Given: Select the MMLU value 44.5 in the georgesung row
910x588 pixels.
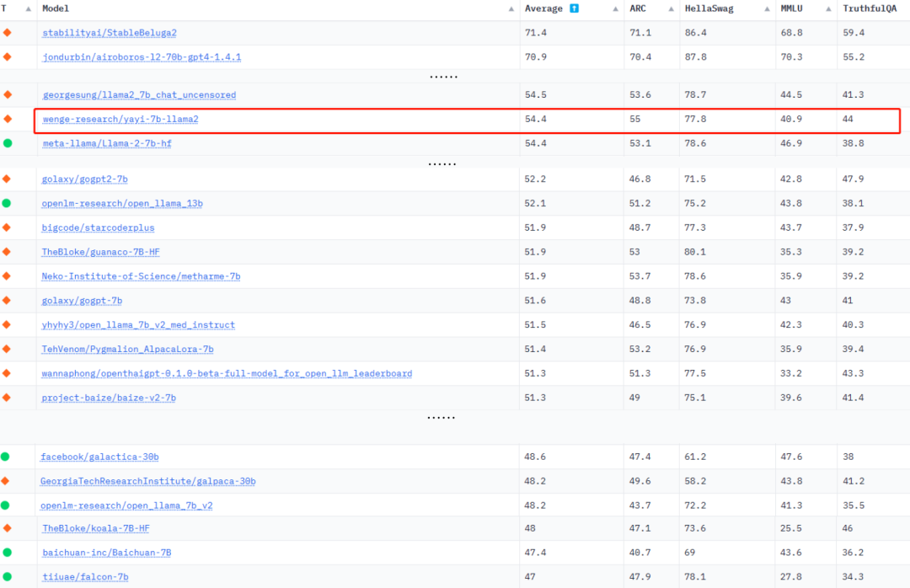Looking at the screenshot, I should (x=791, y=95).
